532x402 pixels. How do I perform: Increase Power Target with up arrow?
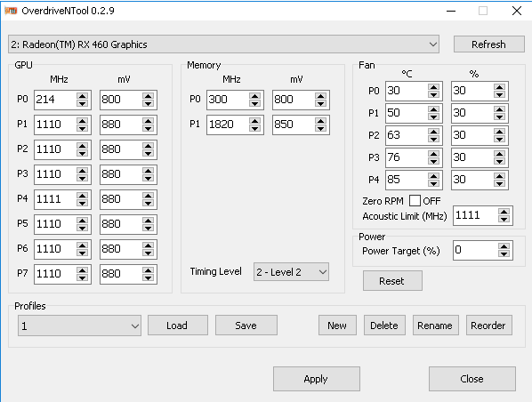click(504, 246)
